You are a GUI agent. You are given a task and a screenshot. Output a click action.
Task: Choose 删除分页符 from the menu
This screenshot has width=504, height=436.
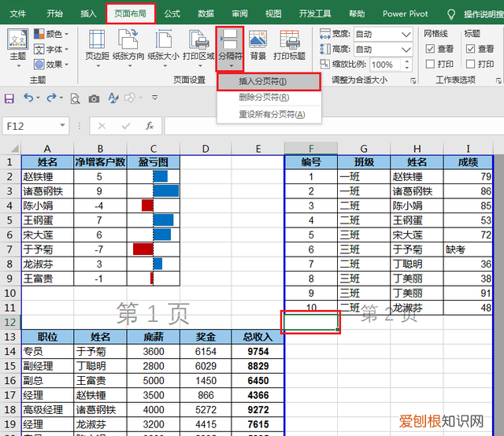269,98
